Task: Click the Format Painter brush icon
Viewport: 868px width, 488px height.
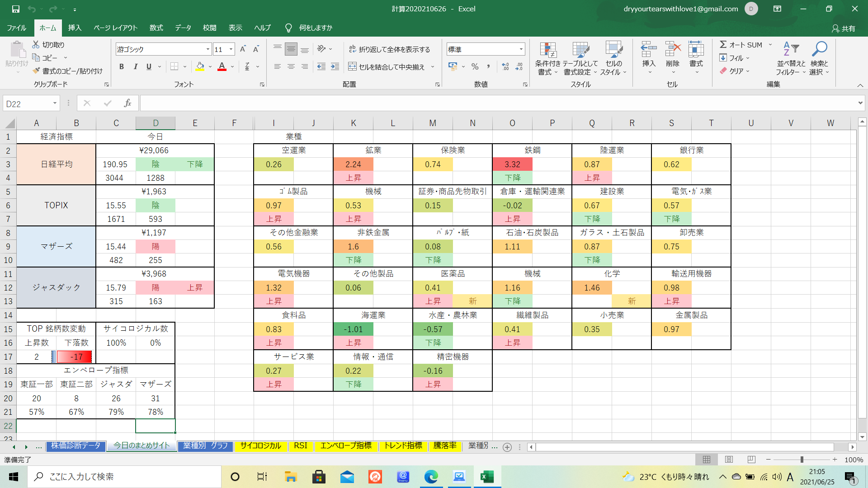Action: 37,71
